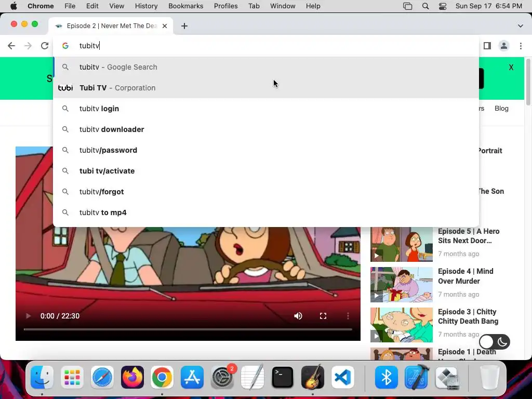Close the Episode 2 tab
The width and height of the screenshot is (532, 399).
click(165, 26)
